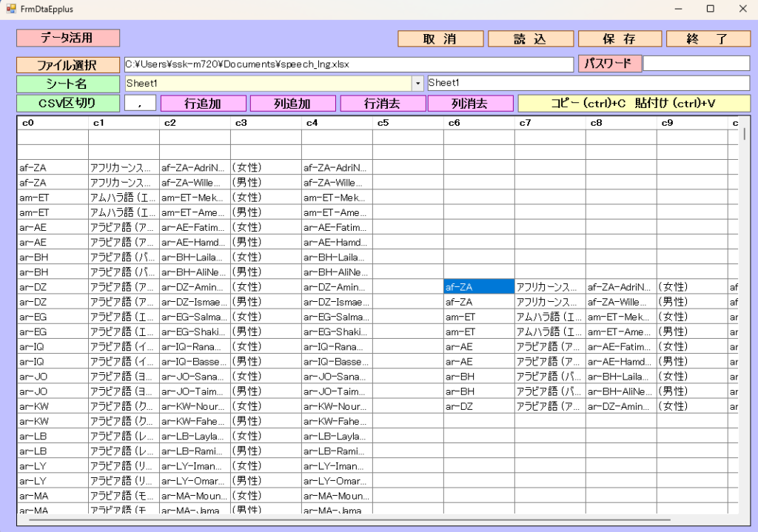Exit using the 終了 button
The height and width of the screenshot is (532, 758).
708,39
